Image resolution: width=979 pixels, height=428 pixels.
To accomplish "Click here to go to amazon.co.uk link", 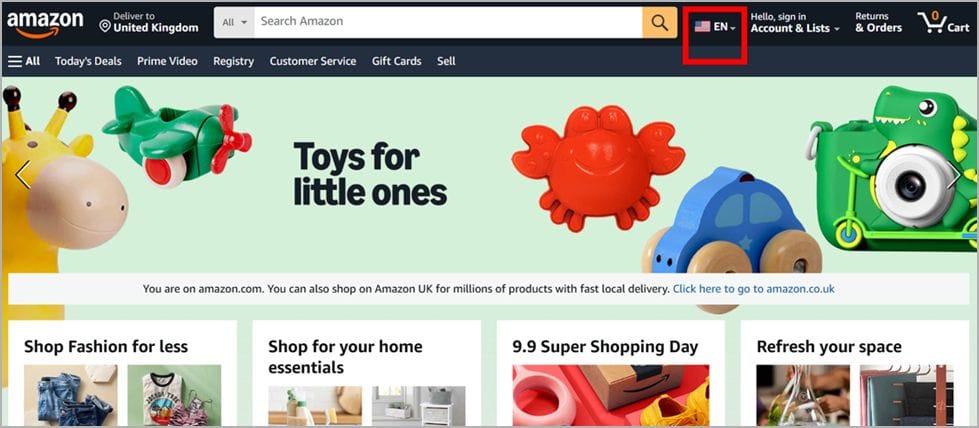I will click(754, 289).
